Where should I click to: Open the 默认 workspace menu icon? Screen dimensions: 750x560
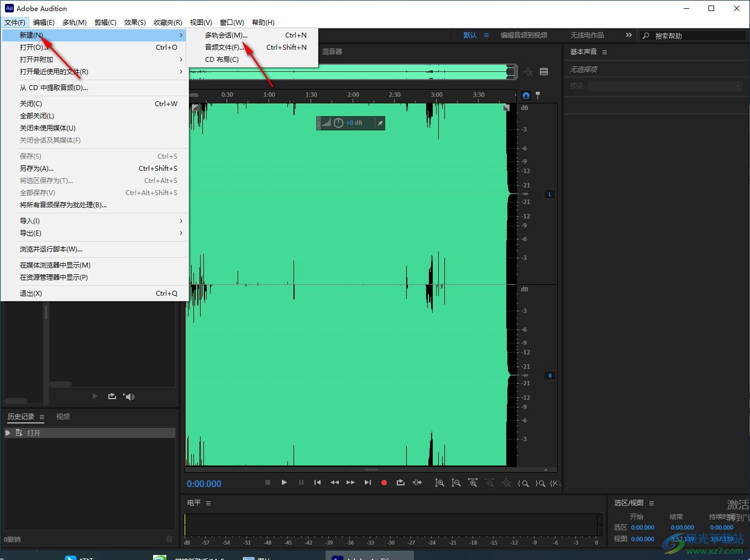click(x=486, y=35)
